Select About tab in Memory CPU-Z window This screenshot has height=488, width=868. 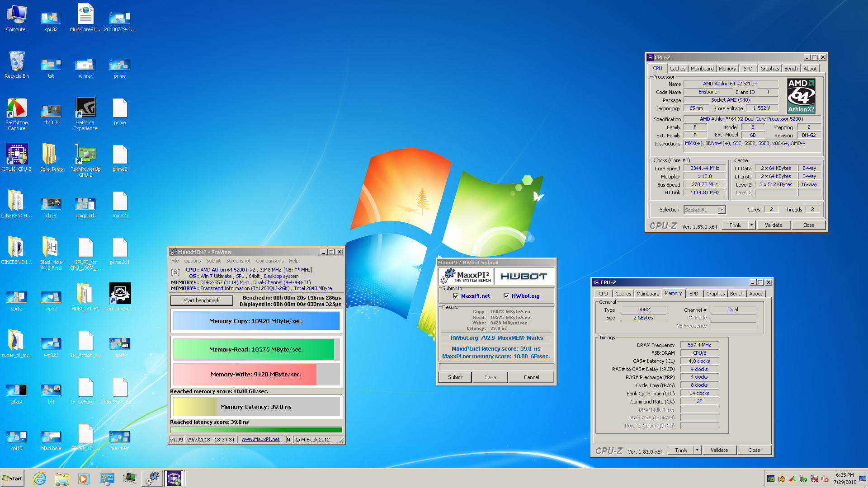click(755, 294)
